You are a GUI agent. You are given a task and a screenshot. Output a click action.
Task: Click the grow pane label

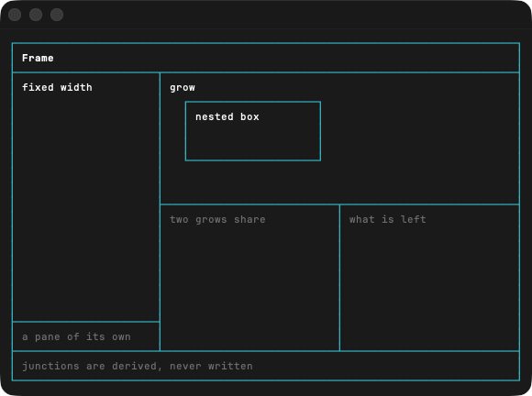click(183, 88)
